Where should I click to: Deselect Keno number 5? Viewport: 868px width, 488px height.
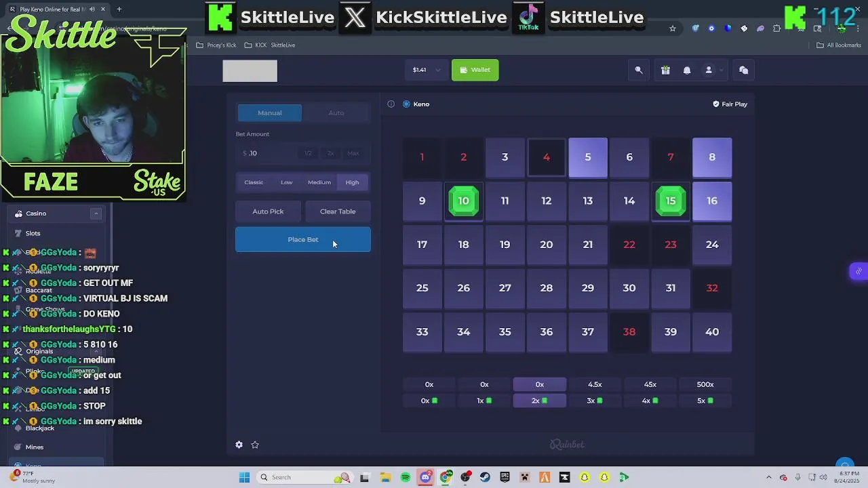tap(588, 157)
